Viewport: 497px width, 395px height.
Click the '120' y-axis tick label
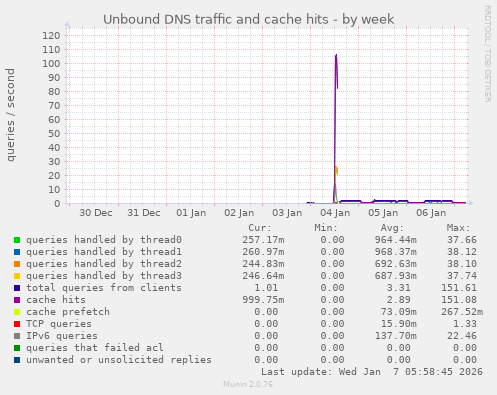pos(51,36)
